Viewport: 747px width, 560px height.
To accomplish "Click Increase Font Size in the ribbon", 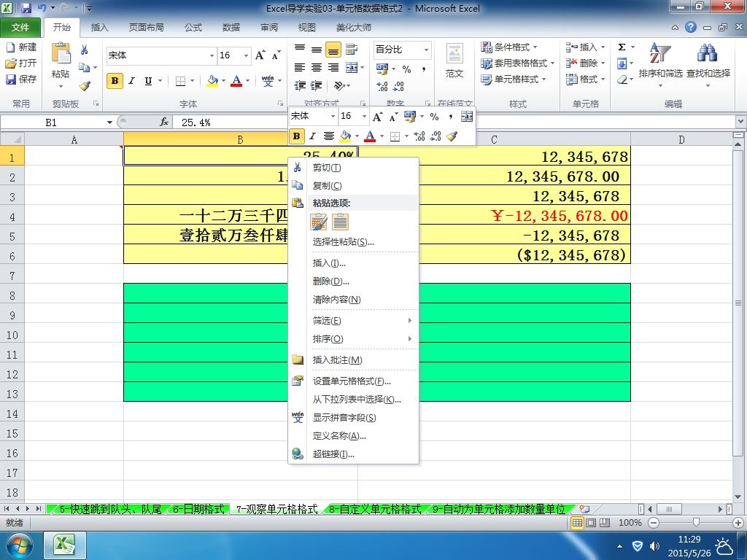I will point(260,55).
